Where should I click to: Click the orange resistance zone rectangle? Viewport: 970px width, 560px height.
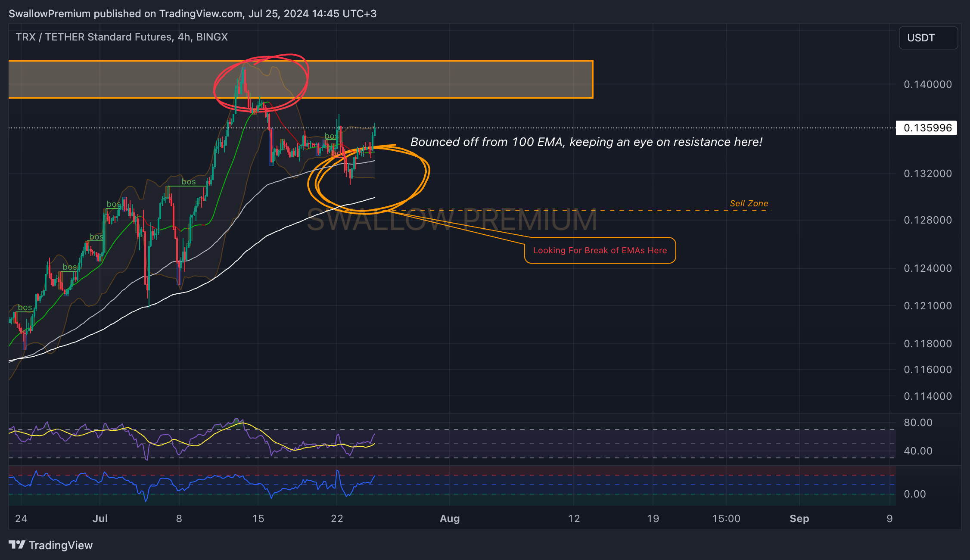(301, 79)
